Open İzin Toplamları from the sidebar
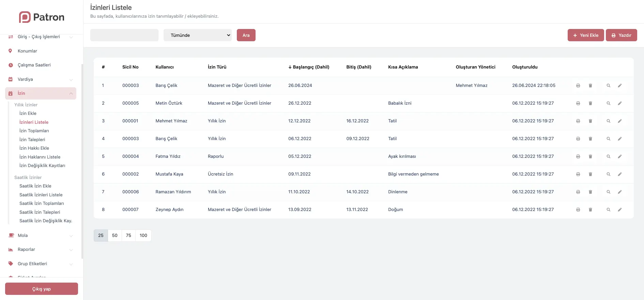This screenshot has width=644, height=300. pyautogui.click(x=34, y=131)
